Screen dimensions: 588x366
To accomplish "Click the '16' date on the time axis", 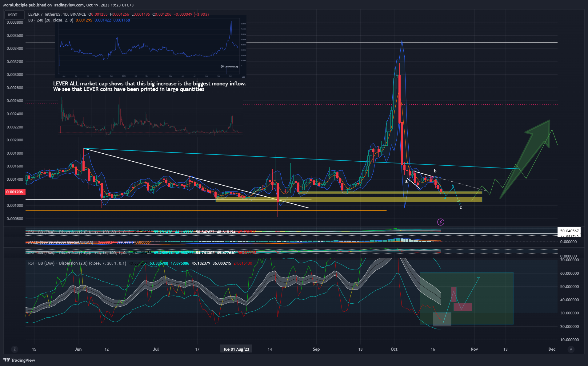I will (x=433, y=349).
